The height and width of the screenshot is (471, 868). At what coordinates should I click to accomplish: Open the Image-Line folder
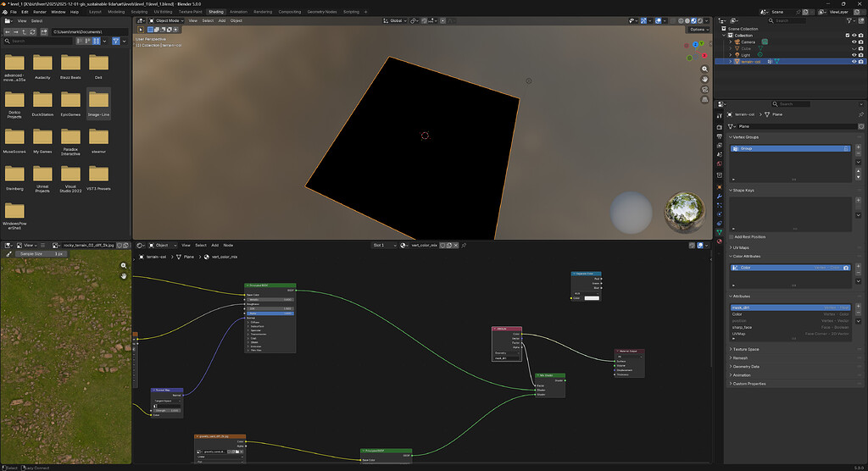[x=98, y=103]
